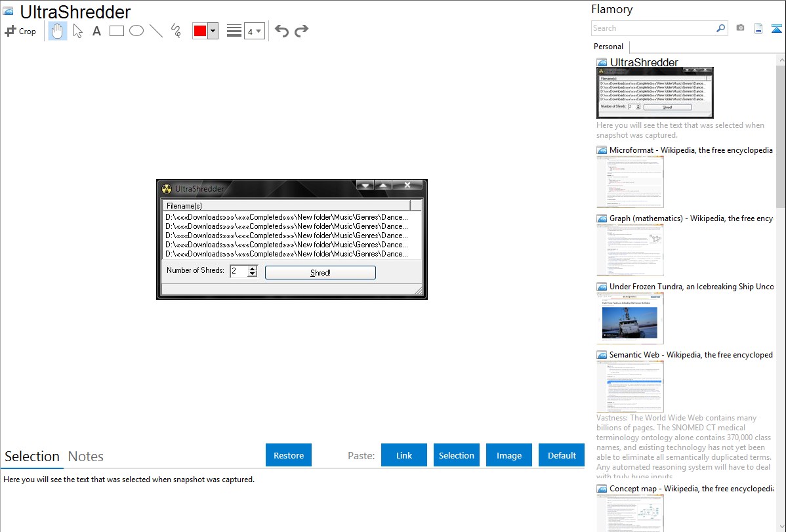Choose the text annotation tool

(96, 31)
